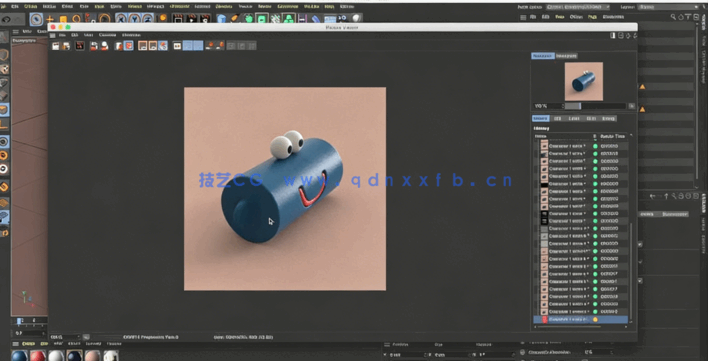This screenshot has height=361, width=708.
Task: Open the Layer tab
Action: click(574, 119)
